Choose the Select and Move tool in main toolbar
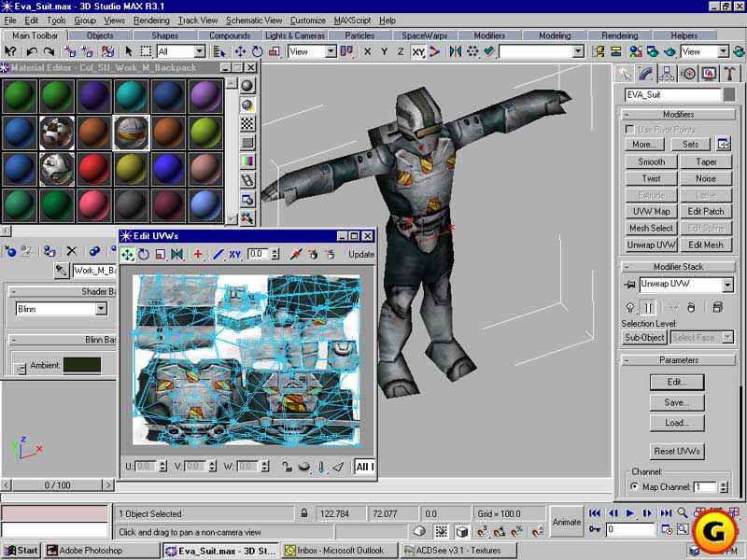747x560 pixels. pyautogui.click(x=240, y=51)
